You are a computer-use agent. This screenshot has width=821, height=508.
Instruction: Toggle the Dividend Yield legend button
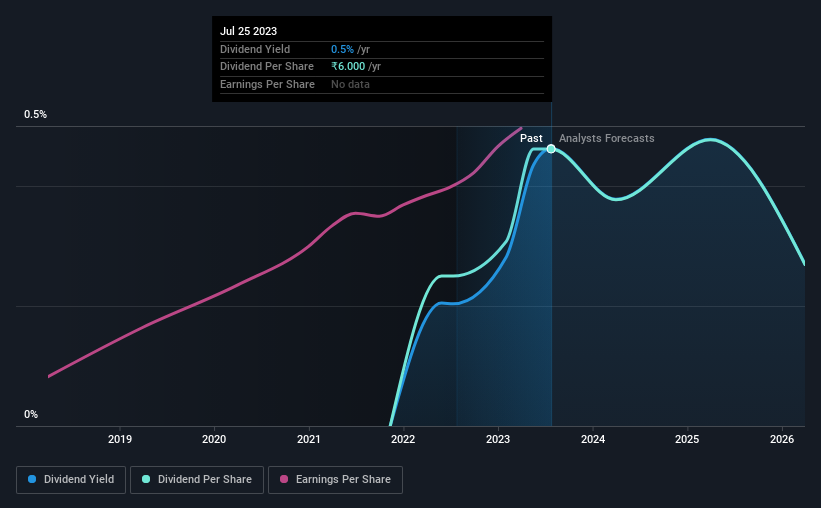pyautogui.click(x=71, y=480)
